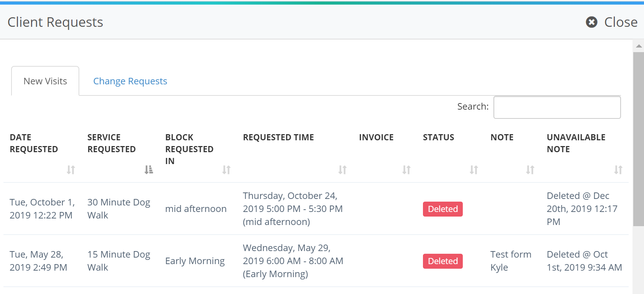Screen dimensions: 644x294
Task: Sort by Unavailable Note arrows icon
Action: click(x=618, y=169)
